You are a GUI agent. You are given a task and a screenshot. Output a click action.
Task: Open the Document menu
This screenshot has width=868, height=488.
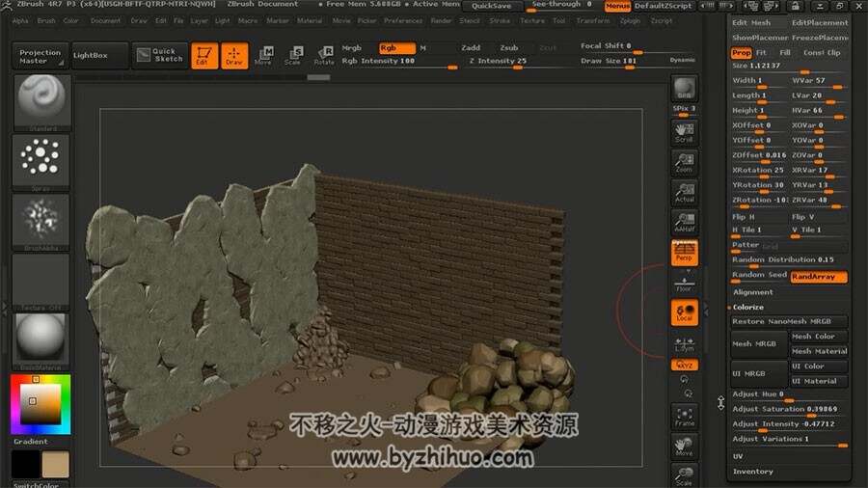(105, 21)
